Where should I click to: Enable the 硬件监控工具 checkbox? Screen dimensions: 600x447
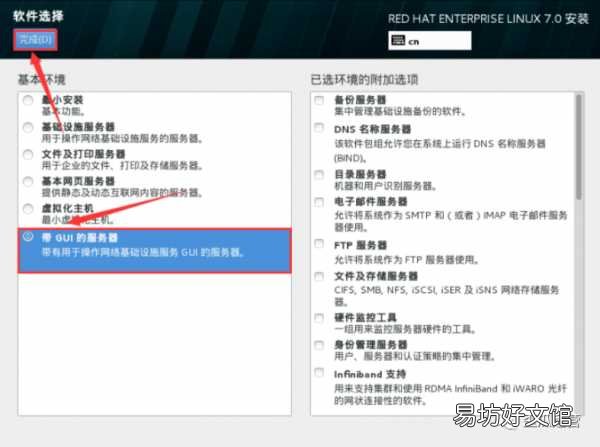[x=319, y=318]
